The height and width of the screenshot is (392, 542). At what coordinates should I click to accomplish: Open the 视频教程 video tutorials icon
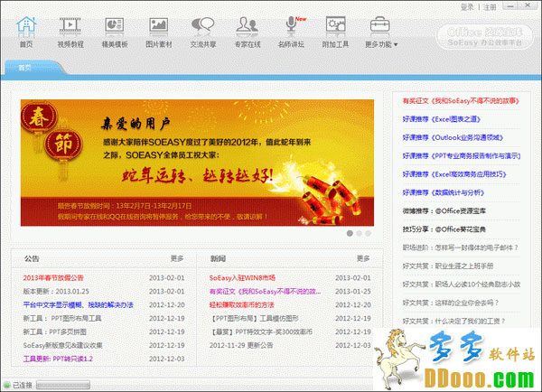(x=70, y=27)
